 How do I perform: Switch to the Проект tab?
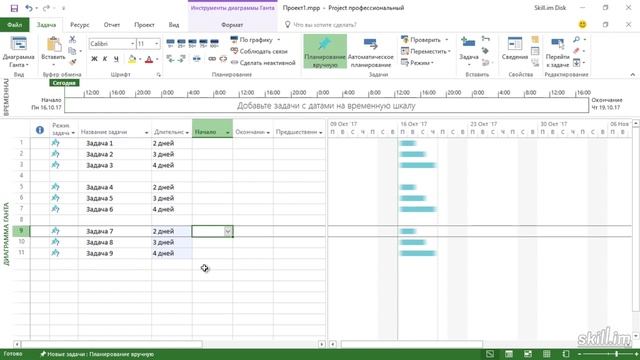144,25
